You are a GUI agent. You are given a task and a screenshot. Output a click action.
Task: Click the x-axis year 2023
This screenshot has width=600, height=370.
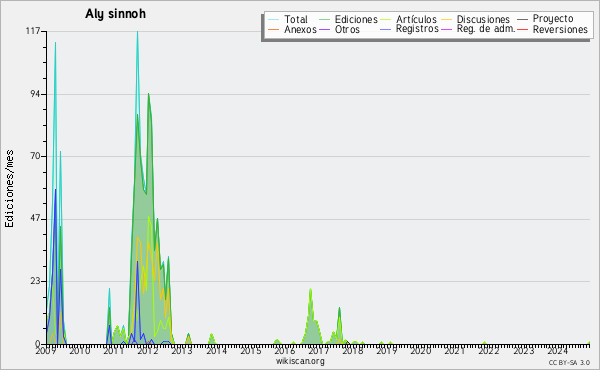coord(523,351)
